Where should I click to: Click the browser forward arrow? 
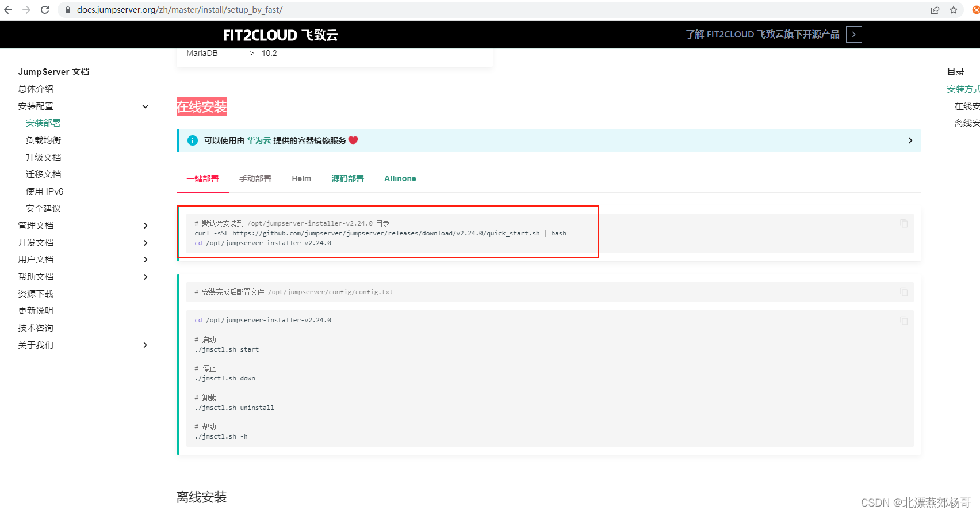click(x=26, y=10)
